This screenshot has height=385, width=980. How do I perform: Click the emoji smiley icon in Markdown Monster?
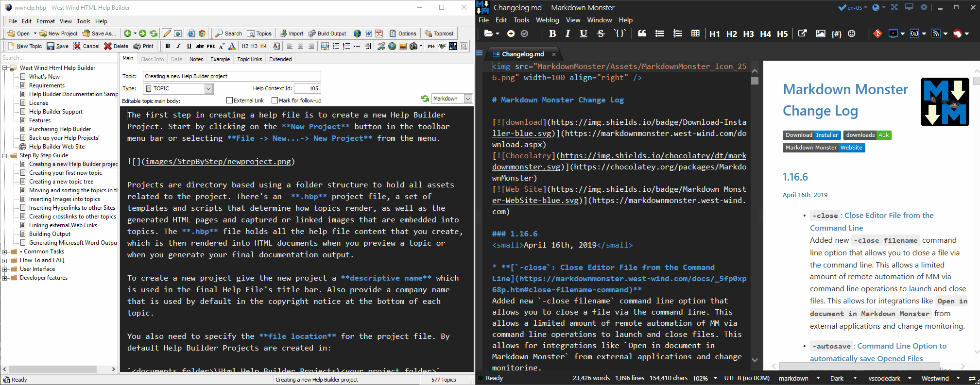852,33
